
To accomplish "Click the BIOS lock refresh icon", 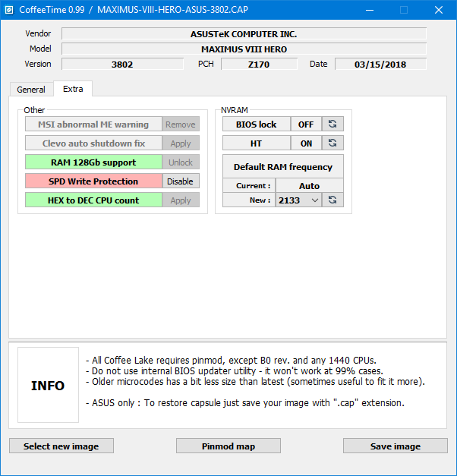I will point(333,124).
